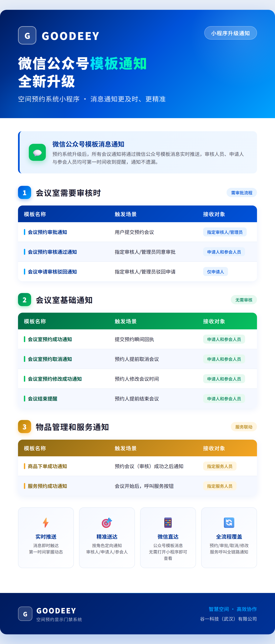
Task: Click recipient tag in 会议室预约修改成功通知 row
Action: point(224,379)
